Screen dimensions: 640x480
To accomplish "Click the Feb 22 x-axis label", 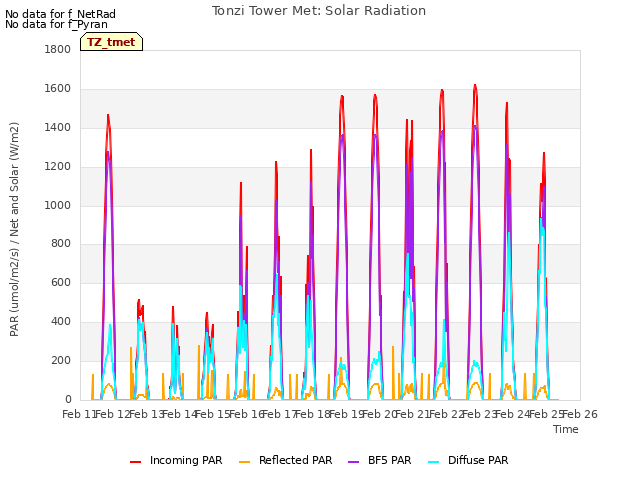I will 446,414.
